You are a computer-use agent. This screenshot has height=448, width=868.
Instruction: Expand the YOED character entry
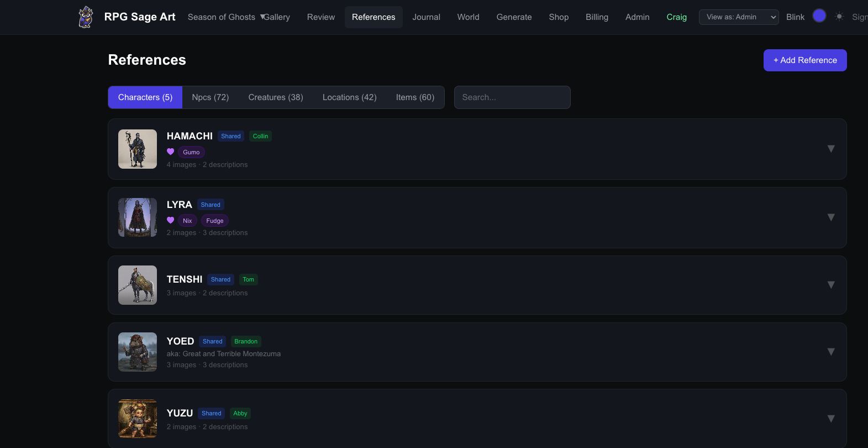click(x=830, y=352)
